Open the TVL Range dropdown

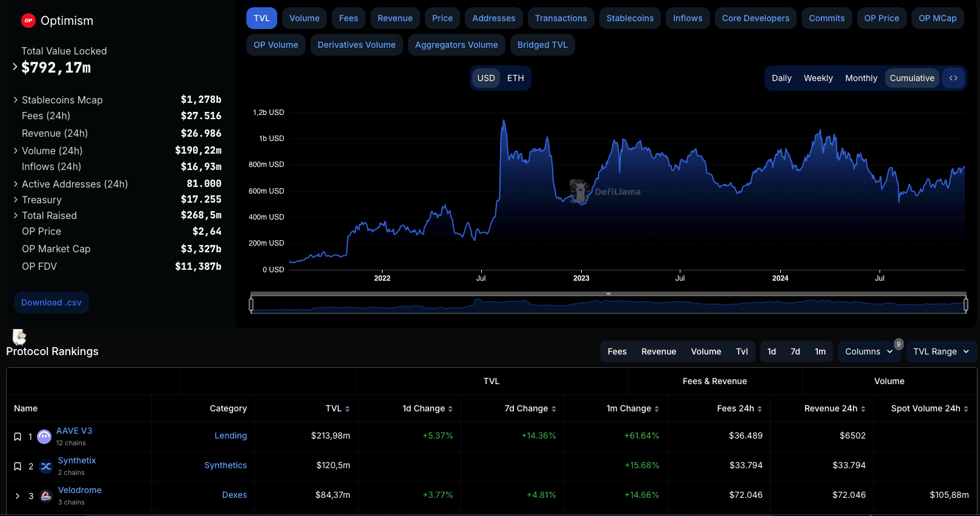[941, 351]
